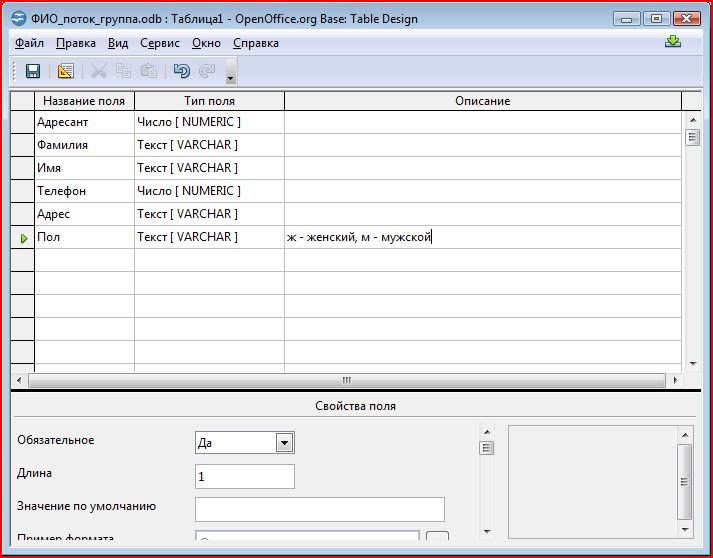713x558 pixels.
Task: Click the Undo arrow icon
Action: tap(181, 71)
